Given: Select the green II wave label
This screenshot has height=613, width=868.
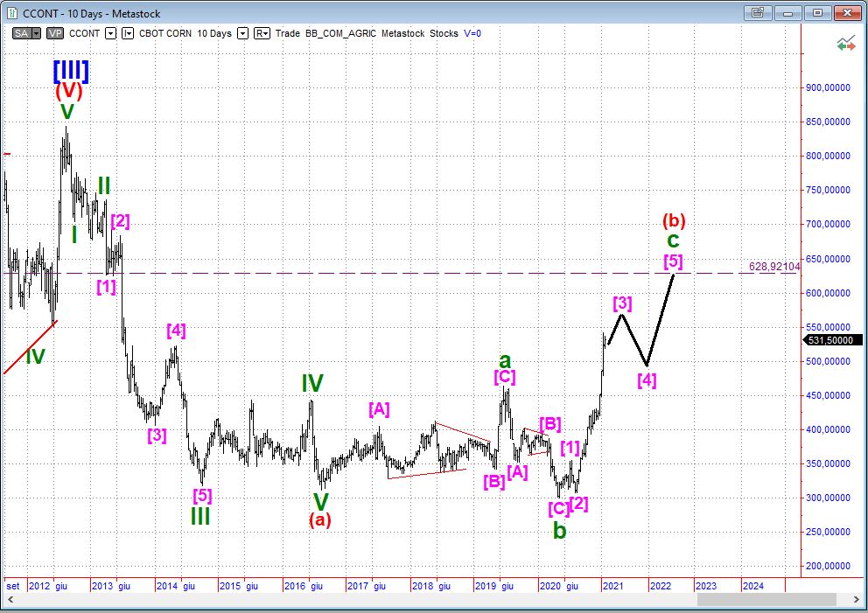Looking at the screenshot, I should (104, 185).
